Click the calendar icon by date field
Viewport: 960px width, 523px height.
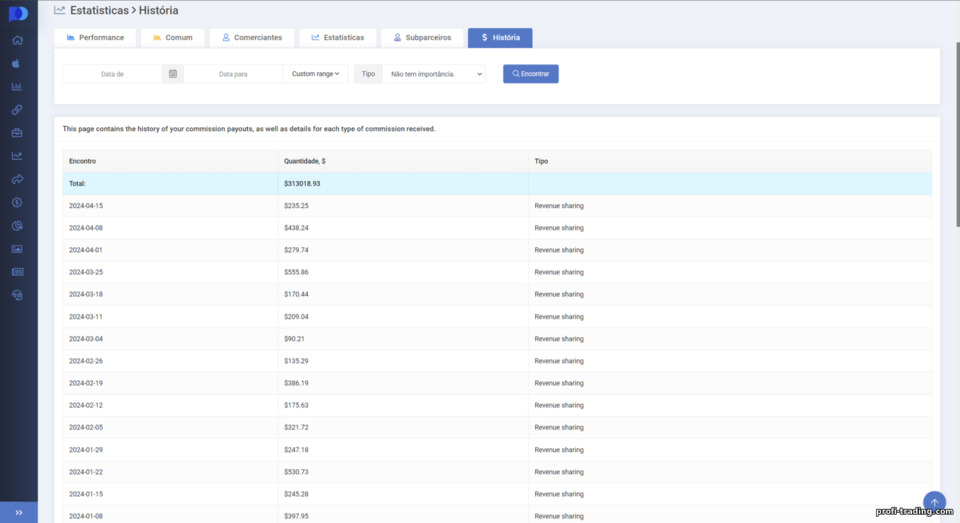(173, 73)
